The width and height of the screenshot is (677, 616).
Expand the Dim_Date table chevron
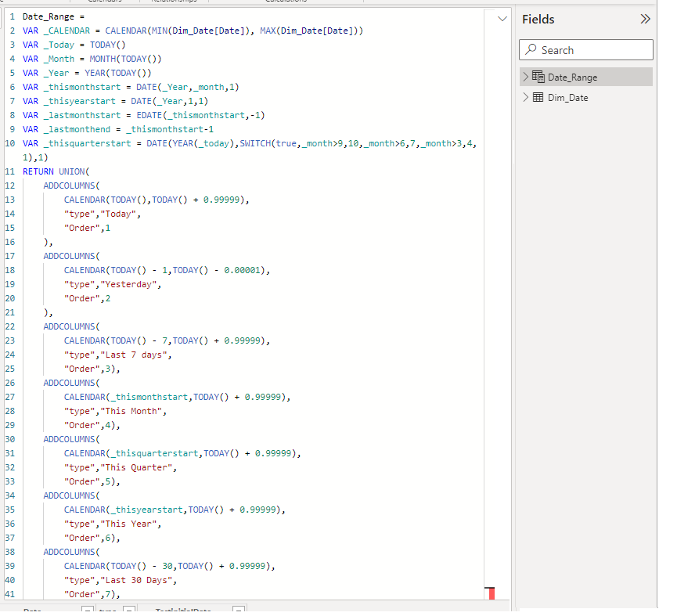pyautogui.click(x=525, y=97)
